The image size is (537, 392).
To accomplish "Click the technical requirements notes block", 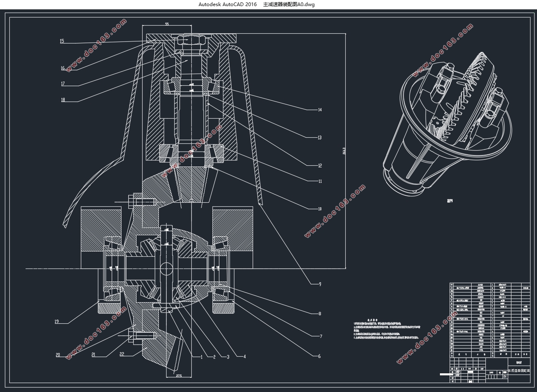I will (387, 329).
